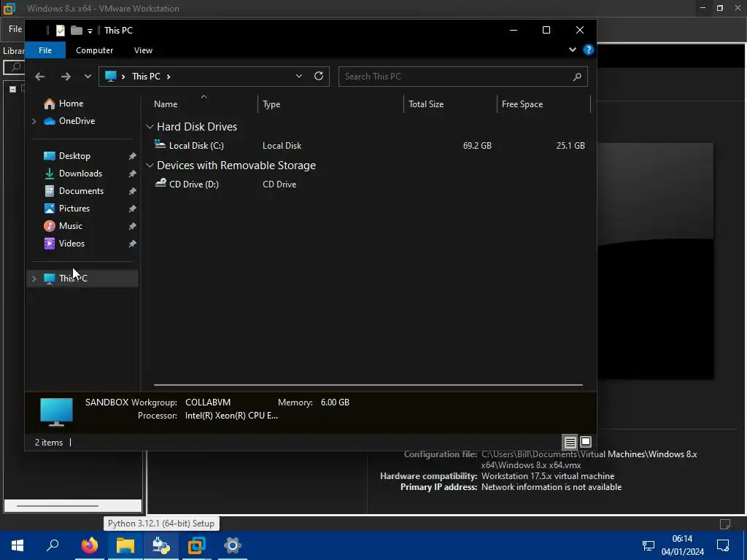Open Python Setup installer on the taskbar
The width and height of the screenshot is (747, 560).
point(161,545)
